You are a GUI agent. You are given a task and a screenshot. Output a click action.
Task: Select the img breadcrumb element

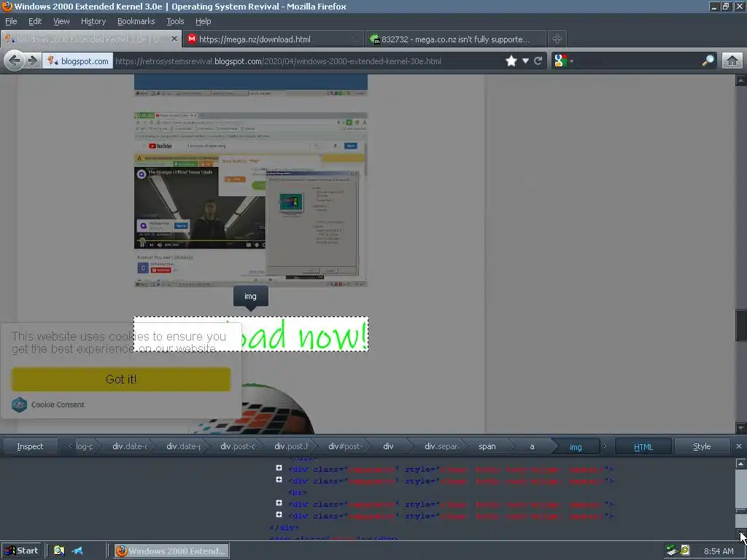tap(576, 447)
